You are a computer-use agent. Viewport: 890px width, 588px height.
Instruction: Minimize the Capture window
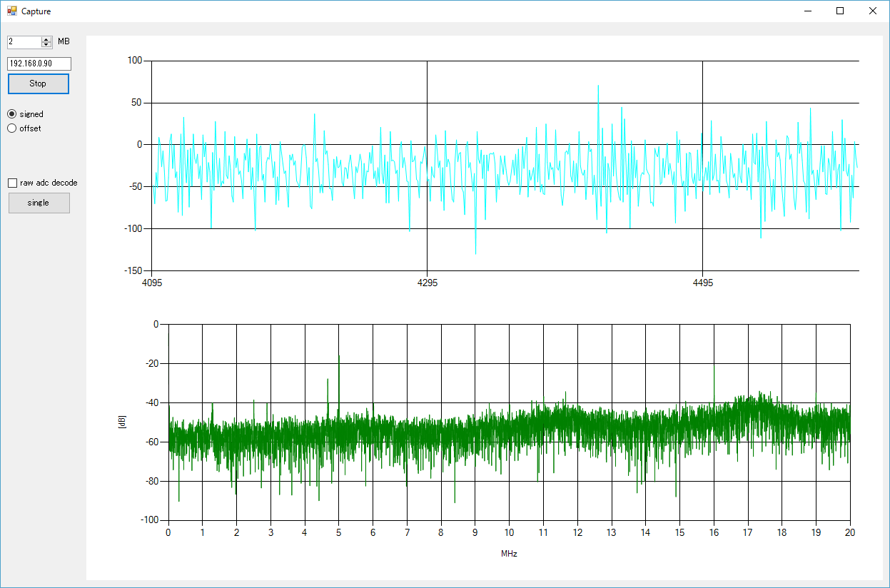pos(809,11)
